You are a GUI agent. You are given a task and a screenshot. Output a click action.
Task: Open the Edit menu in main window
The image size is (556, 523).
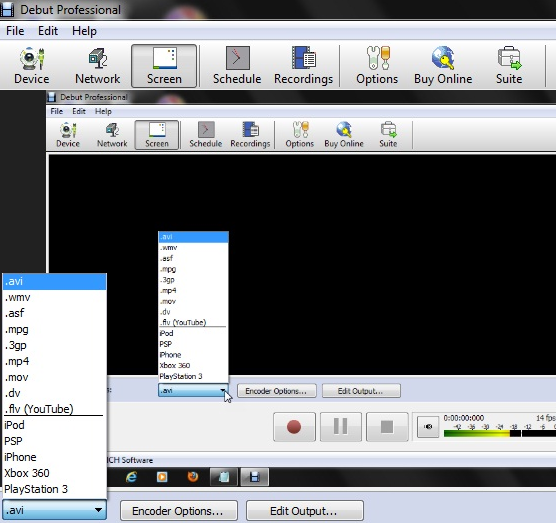point(48,31)
